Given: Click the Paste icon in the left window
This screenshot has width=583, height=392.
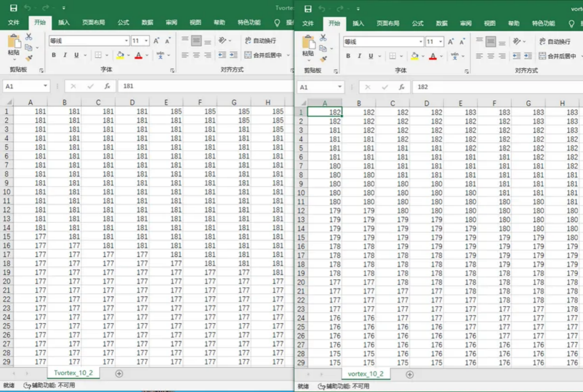Looking at the screenshot, I should [x=14, y=42].
